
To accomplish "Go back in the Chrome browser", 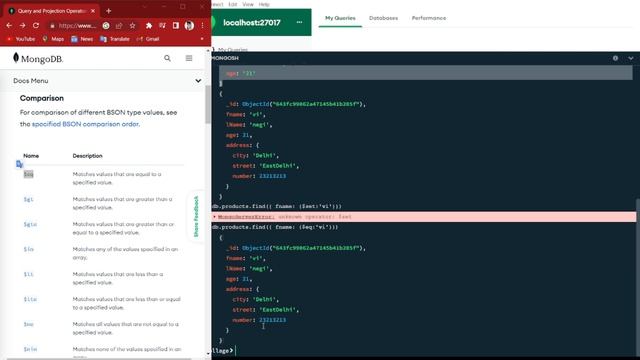I will 9,25.
